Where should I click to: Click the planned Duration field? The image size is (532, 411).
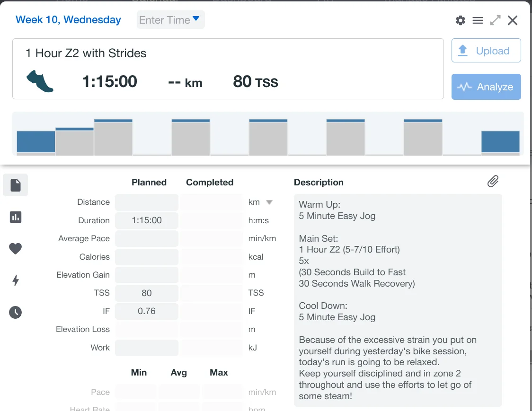[x=147, y=220]
